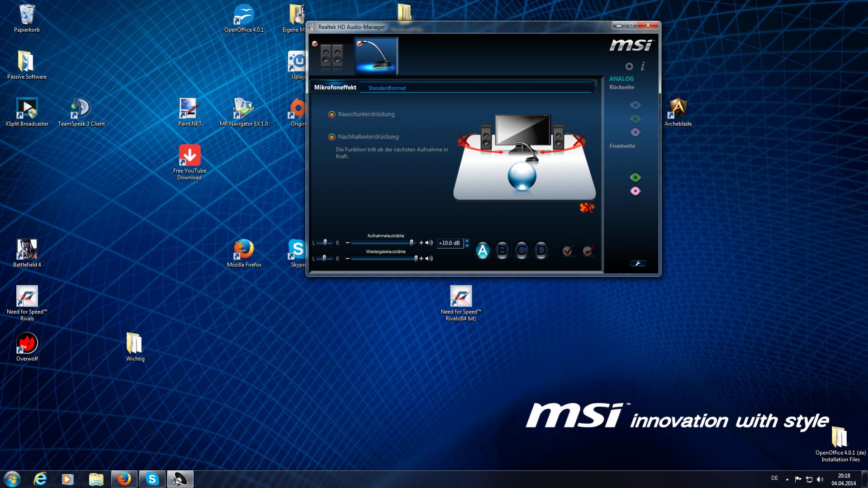Mute the recording volume speaker icon
This screenshot has height=488, width=868.
(x=429, y=243)
